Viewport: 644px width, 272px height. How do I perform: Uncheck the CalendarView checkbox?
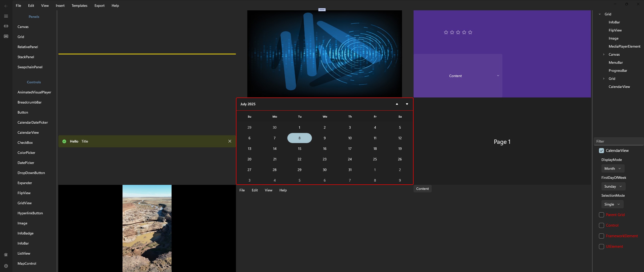point(601,151)
